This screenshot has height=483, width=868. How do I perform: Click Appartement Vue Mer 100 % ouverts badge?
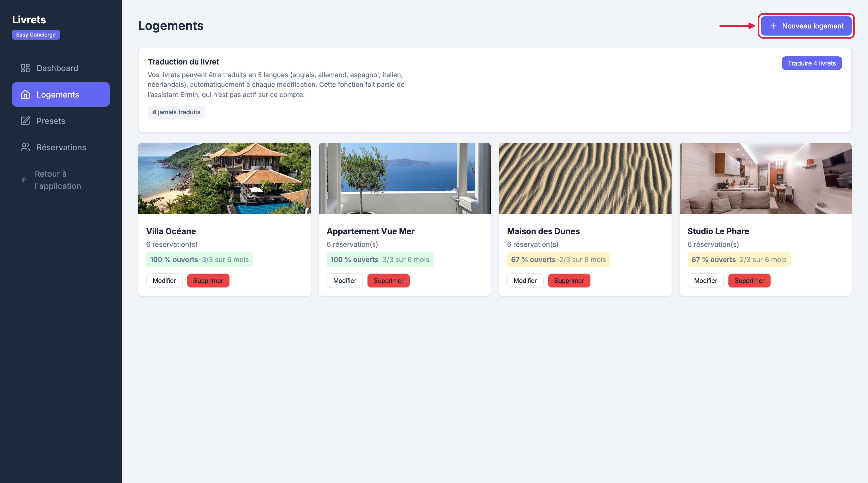[380, 260]
